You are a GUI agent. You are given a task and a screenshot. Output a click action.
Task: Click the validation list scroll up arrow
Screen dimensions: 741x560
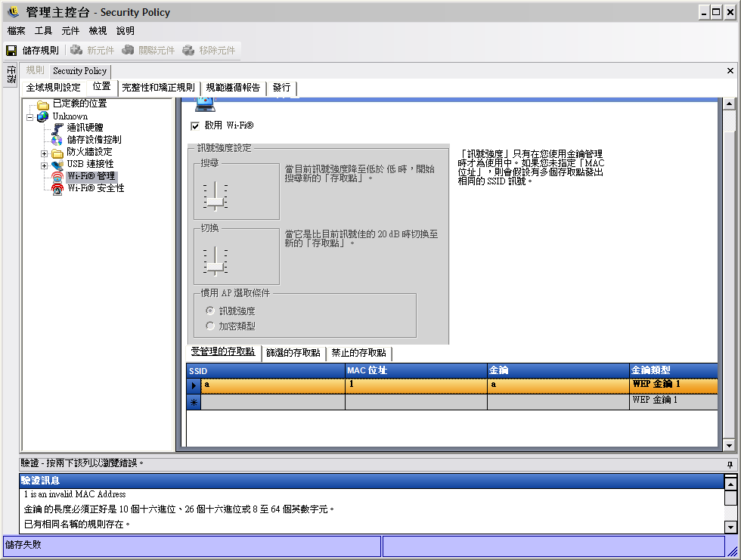tap(730, 484)
